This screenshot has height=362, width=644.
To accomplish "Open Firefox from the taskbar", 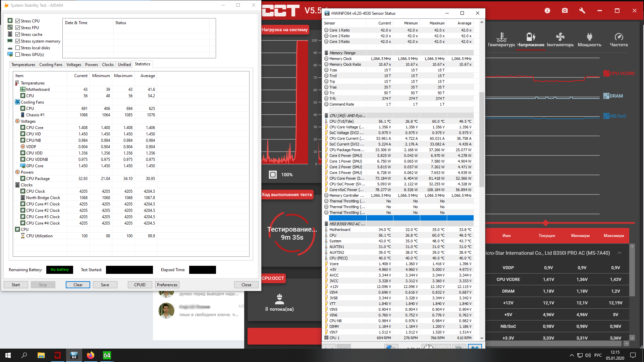I will [91, 355].
